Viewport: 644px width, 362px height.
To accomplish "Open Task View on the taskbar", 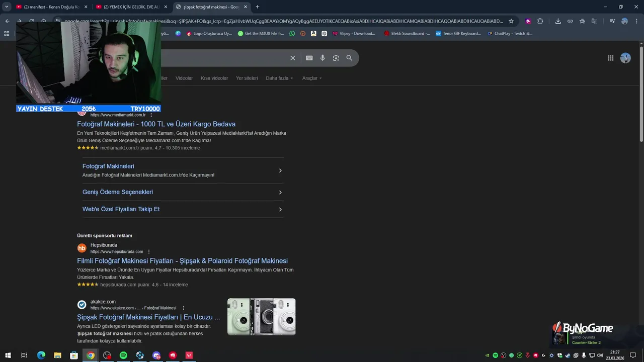I will pos(24,355).
